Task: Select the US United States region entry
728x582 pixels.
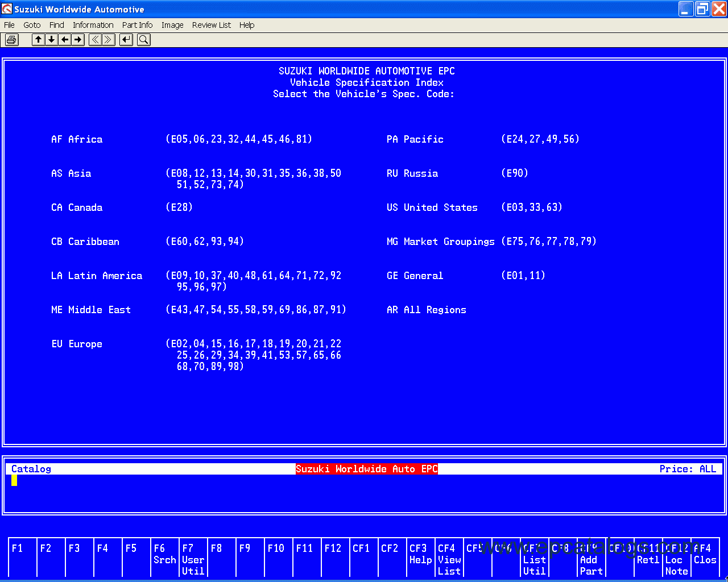Action: point(432,207)
